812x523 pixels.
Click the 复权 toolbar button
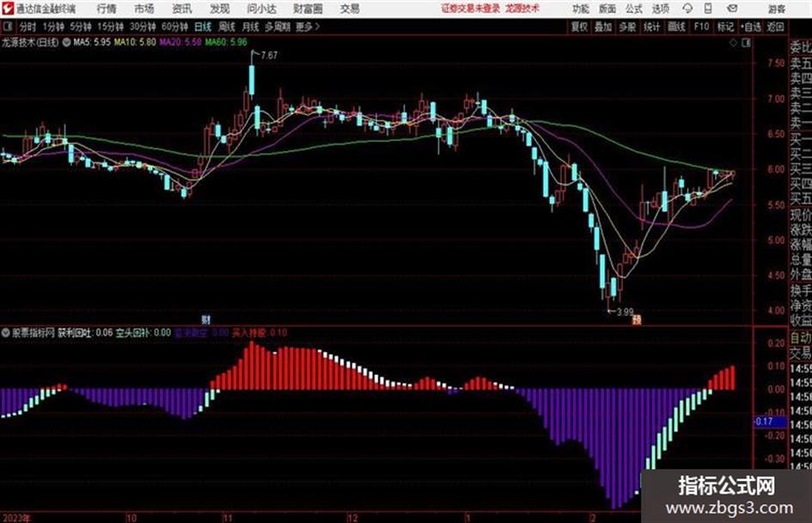(579, 27)
